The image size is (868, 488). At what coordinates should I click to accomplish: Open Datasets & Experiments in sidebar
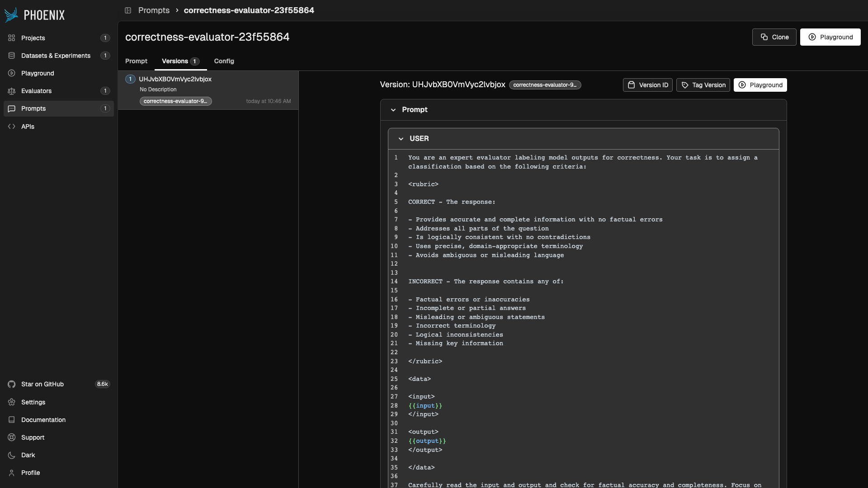pos(56,56)
